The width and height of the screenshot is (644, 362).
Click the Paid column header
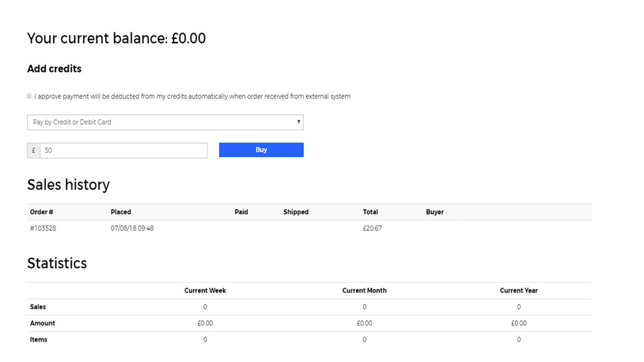241,212
